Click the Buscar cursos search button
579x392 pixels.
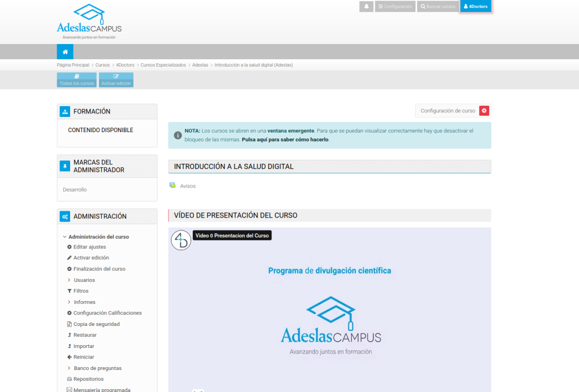coord(438,6)
